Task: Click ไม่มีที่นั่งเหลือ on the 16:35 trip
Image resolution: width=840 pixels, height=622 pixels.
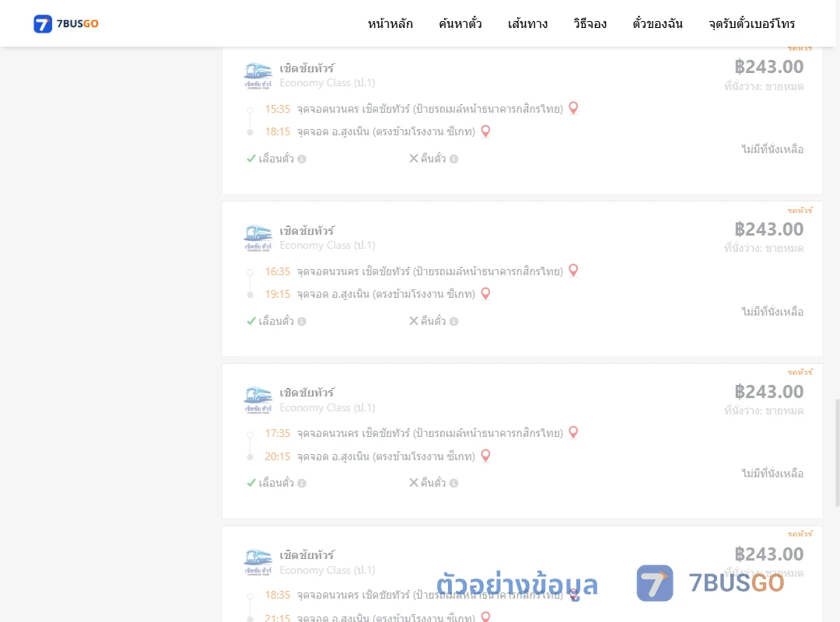Action: point(772,312)
